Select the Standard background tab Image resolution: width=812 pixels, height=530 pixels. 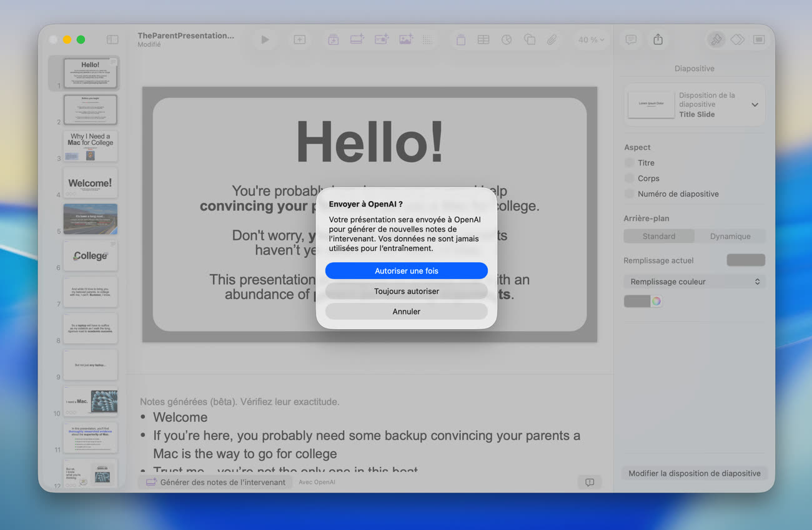(x=658, y=237)
